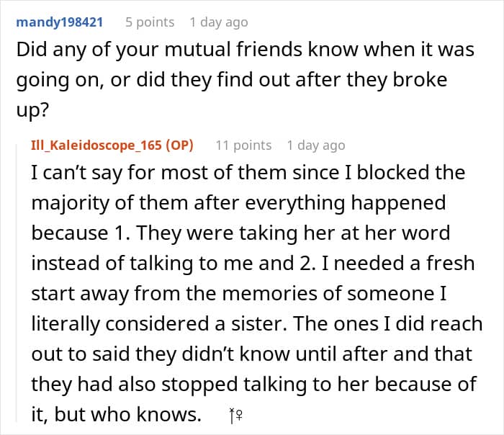Open permalink timestamp on mandy198421's comment
The width and height of the screenshot is (504, 435).
click(219, 22)
